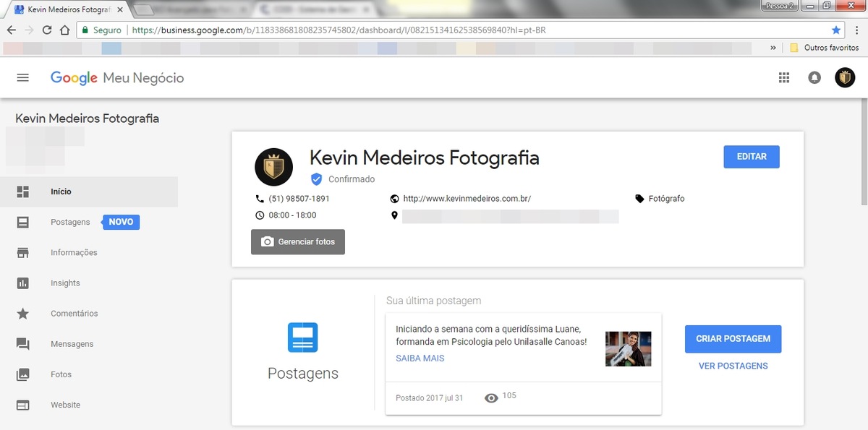Click the business logo shield thumbnail
Screen dimensions: 868x430
pos(274,167)
